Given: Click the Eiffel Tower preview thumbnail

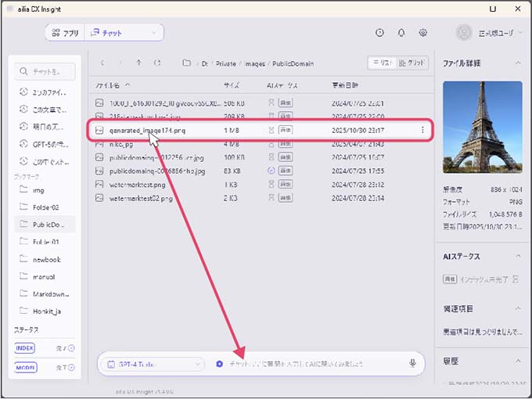Looking at the screenshot, I should 481,126.
